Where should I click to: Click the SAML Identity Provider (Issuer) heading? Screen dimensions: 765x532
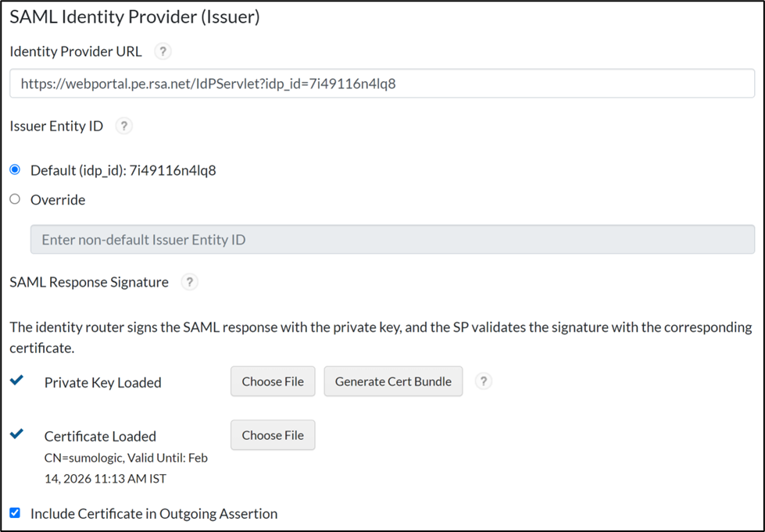tap(134, 17)
